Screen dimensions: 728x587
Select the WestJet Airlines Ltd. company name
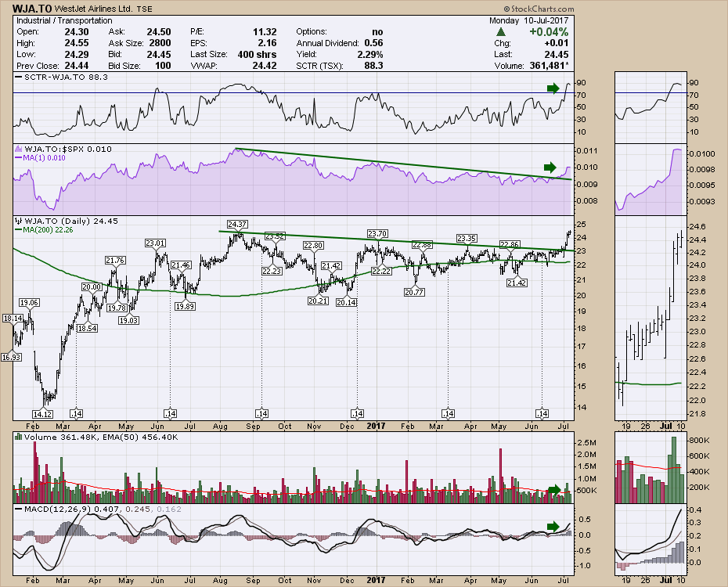(x=93, y=9)
